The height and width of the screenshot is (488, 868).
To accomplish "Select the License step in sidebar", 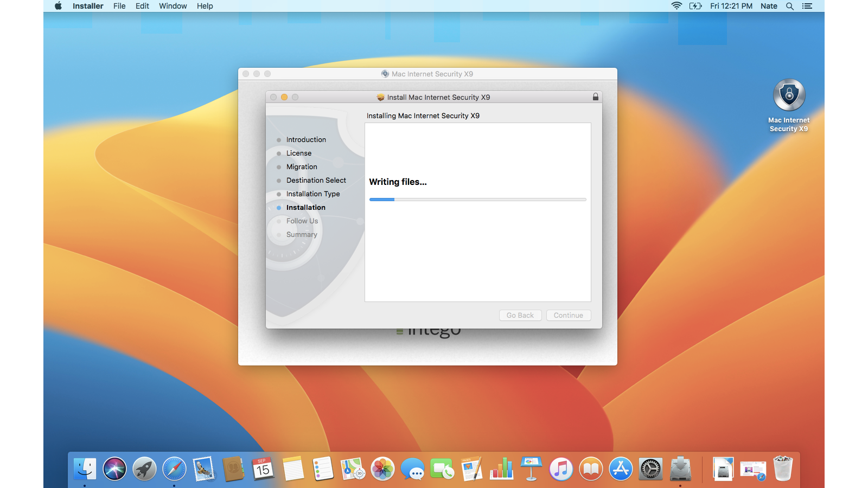I will tap(299, 153).
